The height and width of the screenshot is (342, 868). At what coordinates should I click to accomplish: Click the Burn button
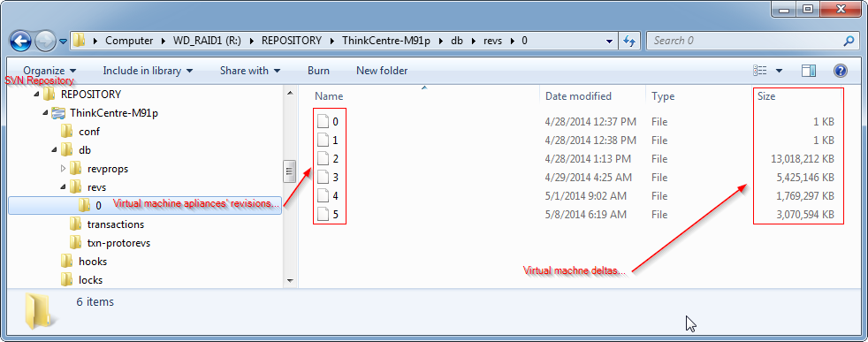318,71
